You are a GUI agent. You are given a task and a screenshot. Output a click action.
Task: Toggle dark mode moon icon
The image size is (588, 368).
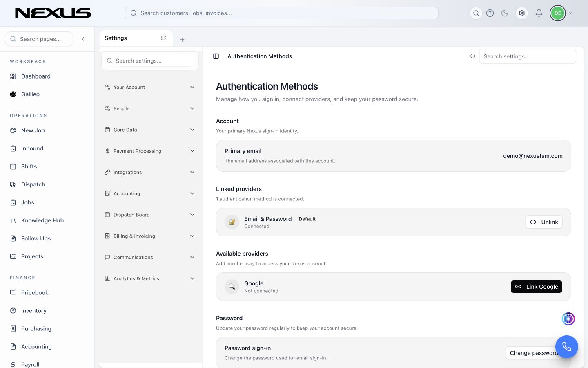505,13
